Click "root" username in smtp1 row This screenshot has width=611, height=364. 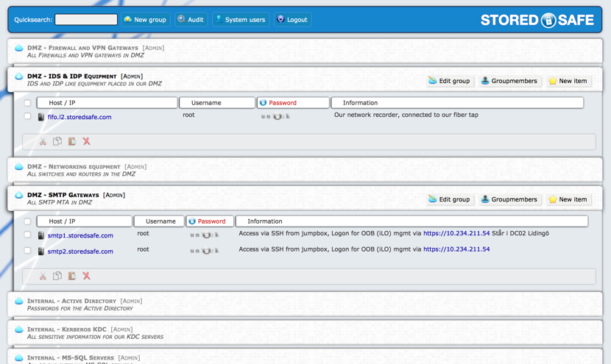pyautogui.click(x=143, y=233)
